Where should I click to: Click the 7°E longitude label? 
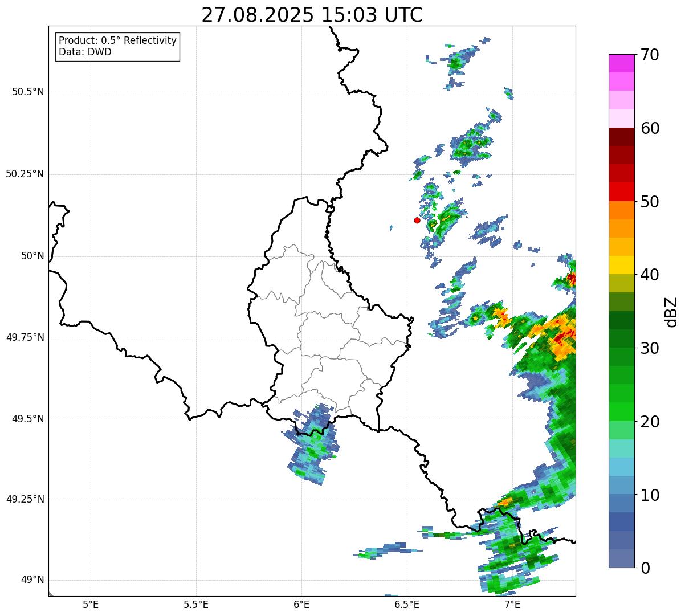click(x=512, y=604)
